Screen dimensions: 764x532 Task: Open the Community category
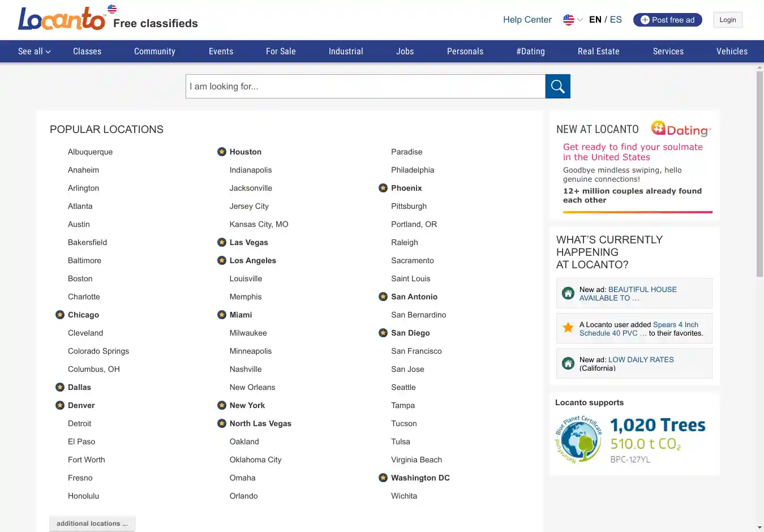coord(154,51)
